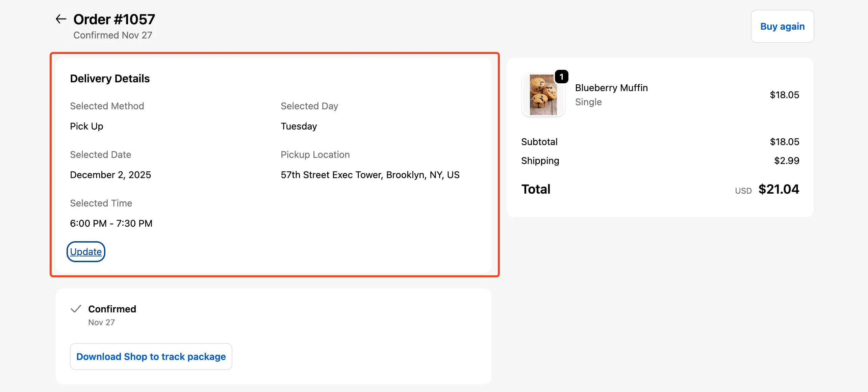The image size is (868, 392).
Task: Click the back arrow beside Order #1057
Action: 61,19
